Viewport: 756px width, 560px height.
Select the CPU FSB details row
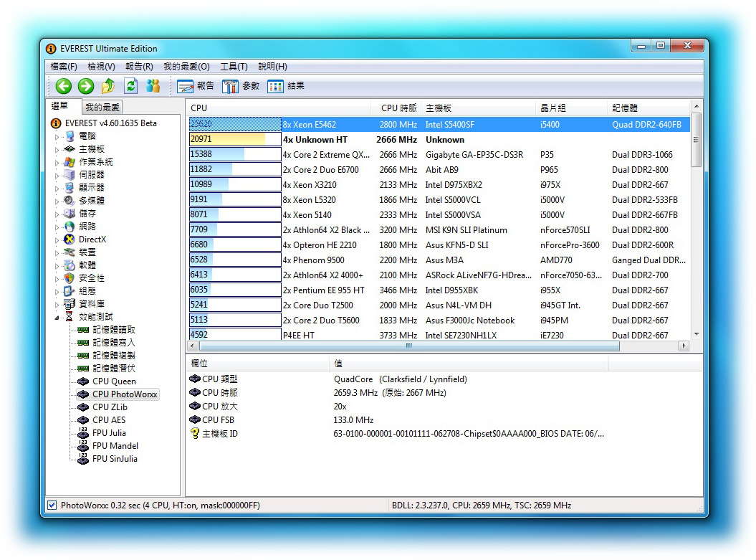click(282, 420)
